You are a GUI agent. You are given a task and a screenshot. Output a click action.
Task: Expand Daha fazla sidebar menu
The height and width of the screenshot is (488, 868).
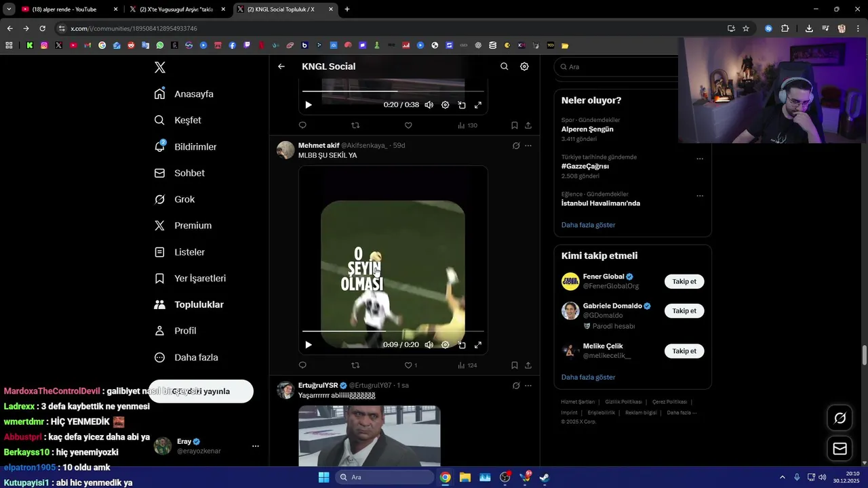pyautogui.click(x=186, y=357)
